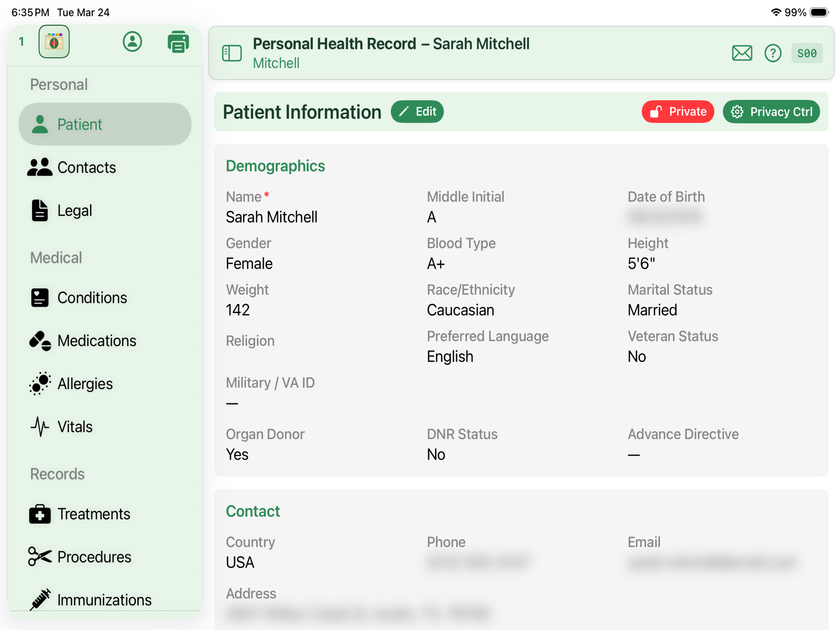
Task: Open Privacy Ctrl settings
Action: coord(771,111)
